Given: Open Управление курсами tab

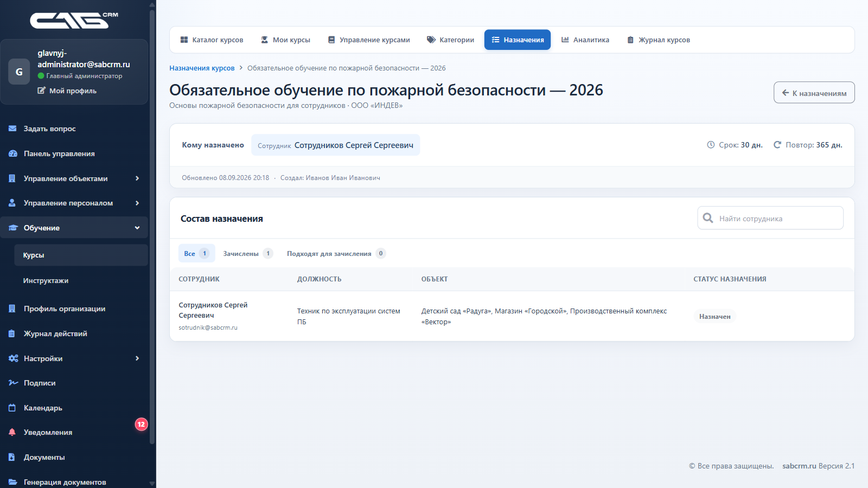Looking at the screenshot, I should pos(369,40).
